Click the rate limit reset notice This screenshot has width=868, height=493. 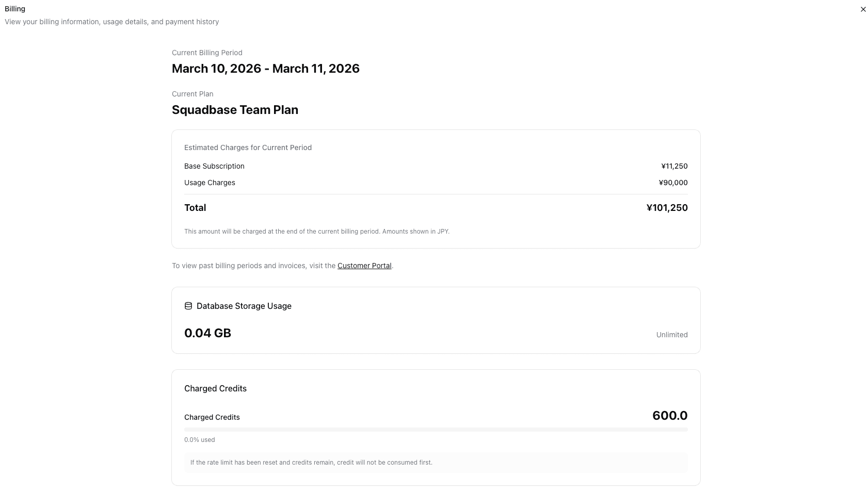pyautogui.click(x=311, y=463)
